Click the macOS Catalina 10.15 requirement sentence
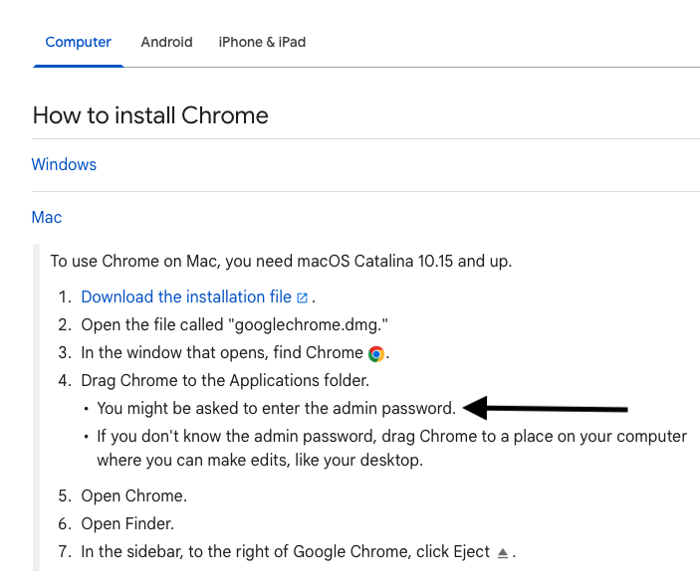 click(x=281, y=261)
